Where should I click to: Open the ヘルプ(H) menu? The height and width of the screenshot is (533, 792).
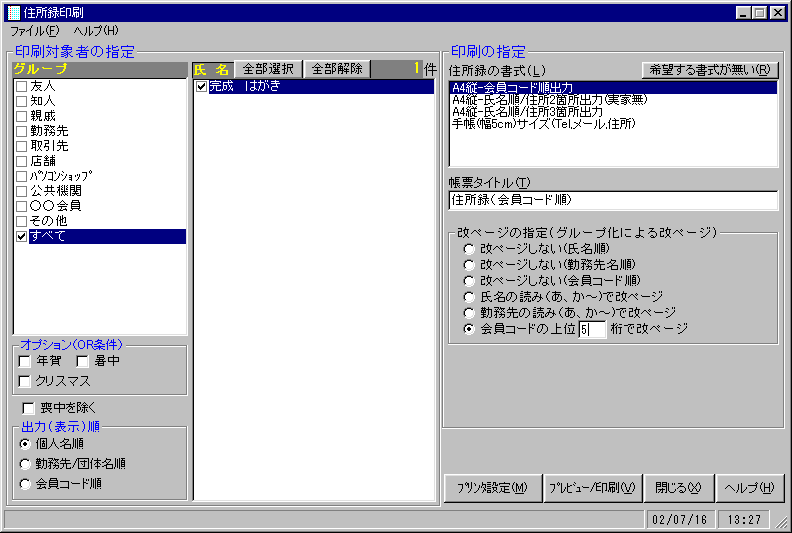[95, 31]
